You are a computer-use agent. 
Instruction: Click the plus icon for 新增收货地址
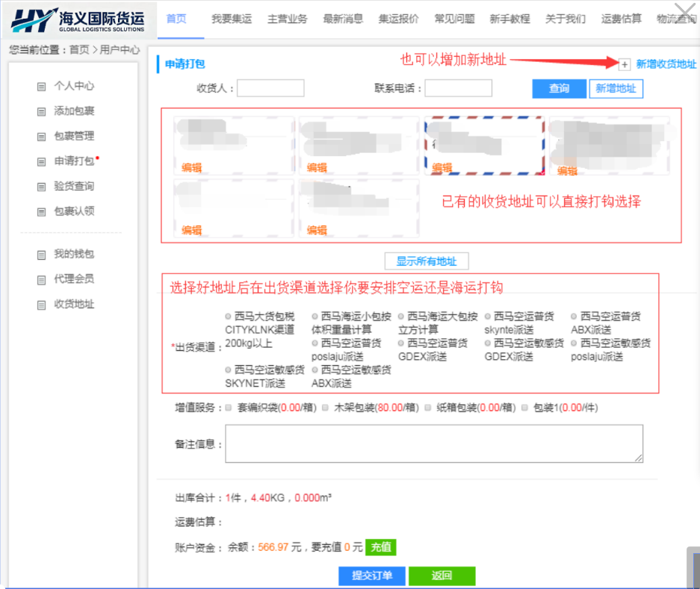(625, 65)
